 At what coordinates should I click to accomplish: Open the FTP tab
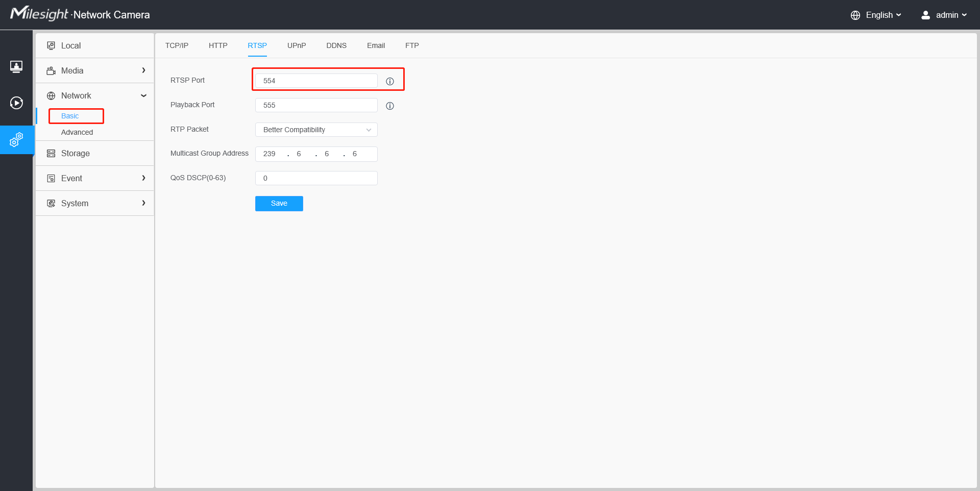[412, 45]
